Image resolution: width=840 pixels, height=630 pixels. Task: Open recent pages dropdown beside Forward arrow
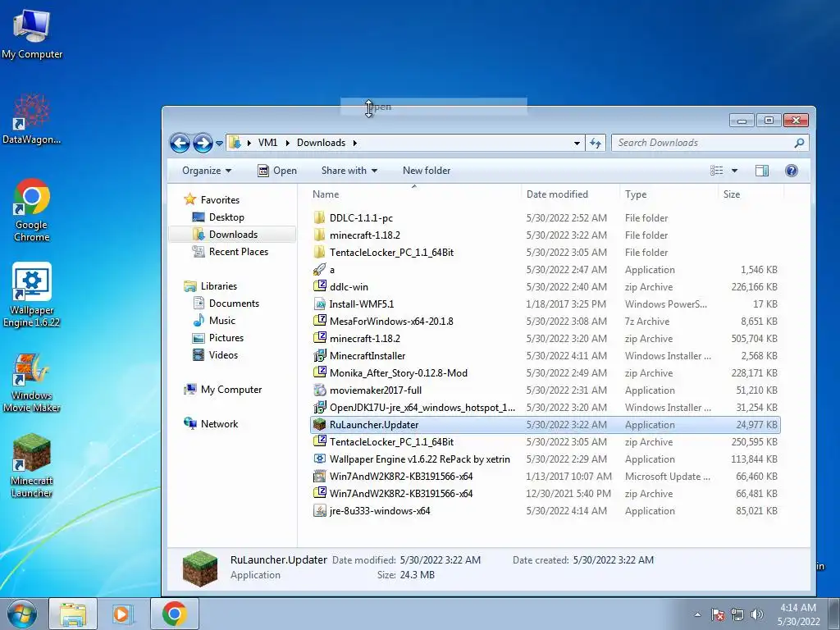pyautogui.click(x=219, y=144)
